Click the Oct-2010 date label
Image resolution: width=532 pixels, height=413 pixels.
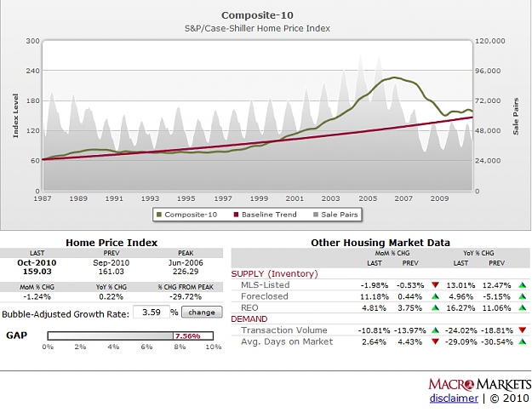37,262
